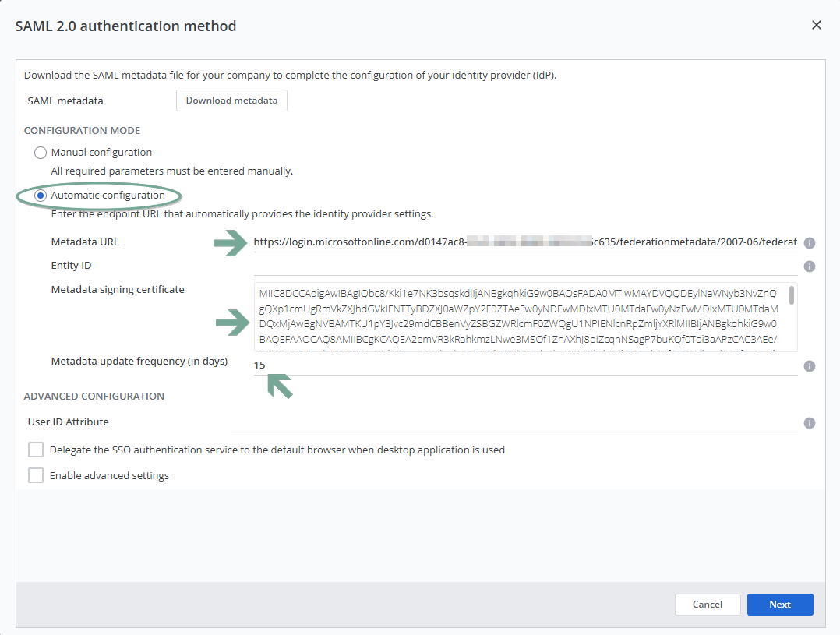This screenshot has width=840, height=635.
Task: Enable delegating SSO authentication to default browser
Action: pos(36,450)
